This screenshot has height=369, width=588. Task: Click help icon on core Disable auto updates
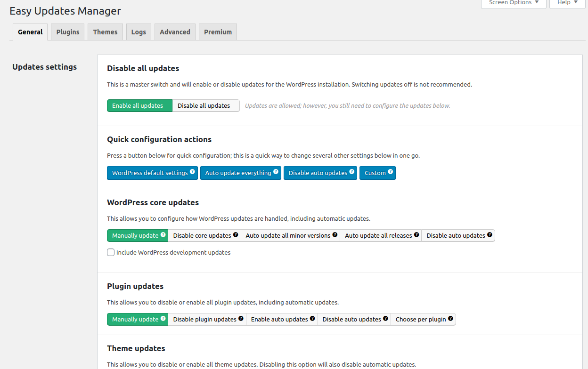click(x=490, y=235)
